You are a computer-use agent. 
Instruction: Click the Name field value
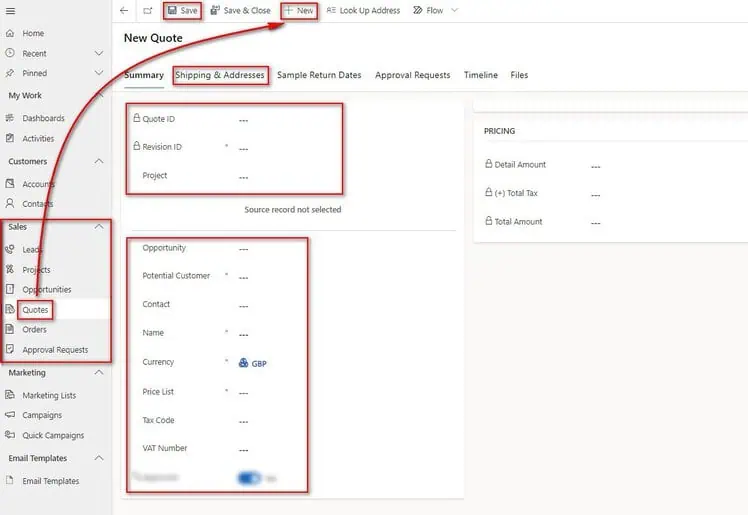pyautogui.click(x=244, y=335)
